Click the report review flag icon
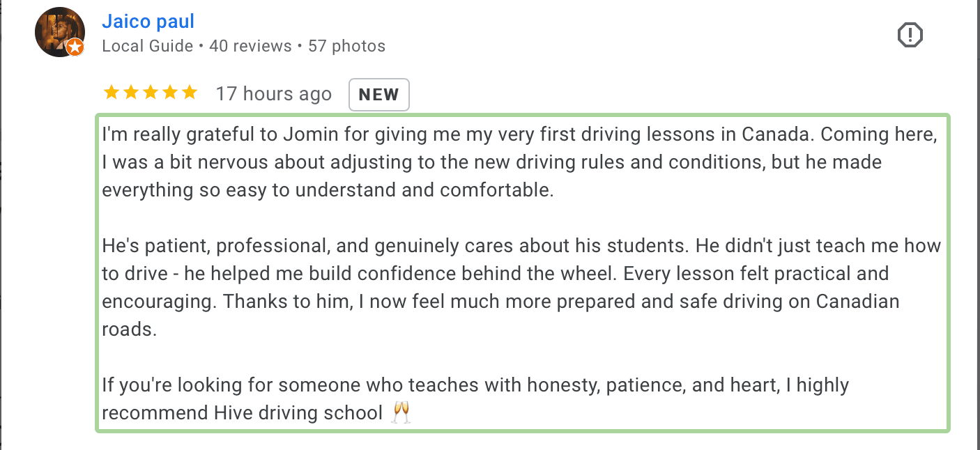 [x=910, y=35]
